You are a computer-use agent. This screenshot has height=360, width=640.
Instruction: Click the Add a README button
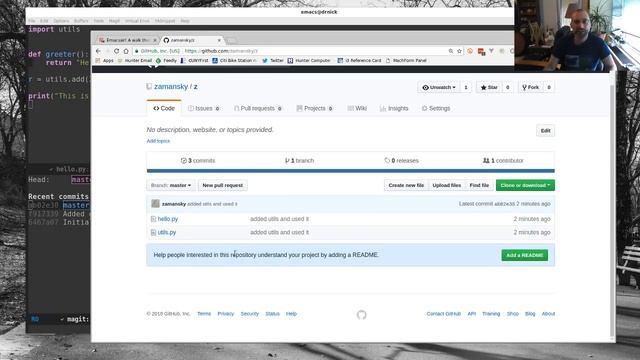point(524,255)
